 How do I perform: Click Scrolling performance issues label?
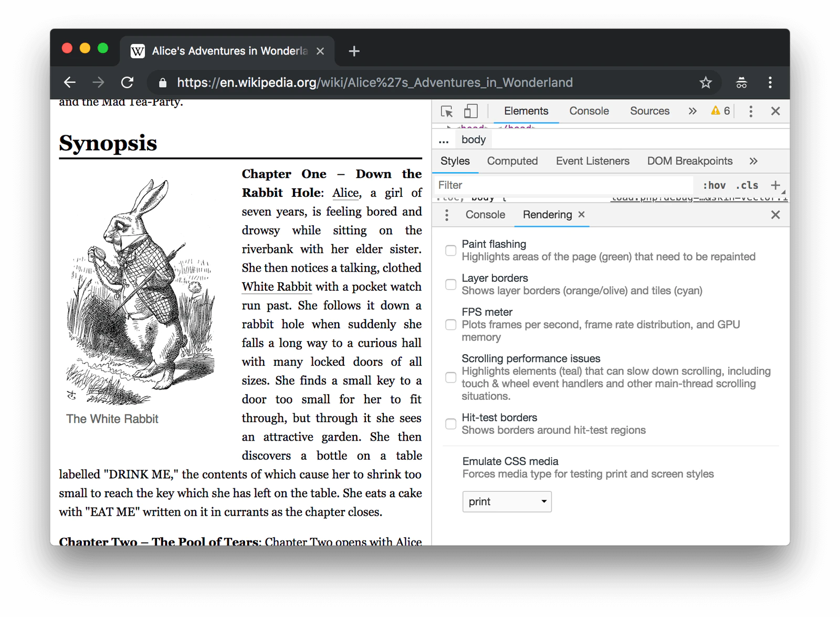pyautogui.click(x=531, y=359)
